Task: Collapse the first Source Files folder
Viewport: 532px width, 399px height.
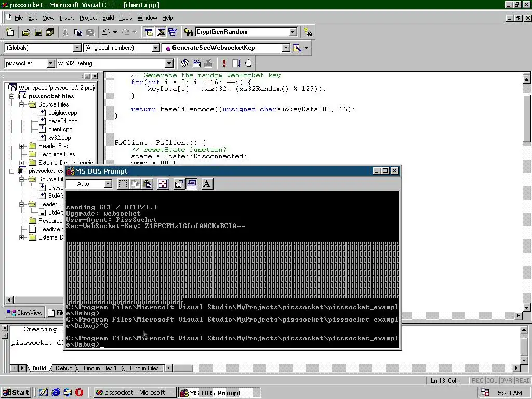Action: pos(22,104)
